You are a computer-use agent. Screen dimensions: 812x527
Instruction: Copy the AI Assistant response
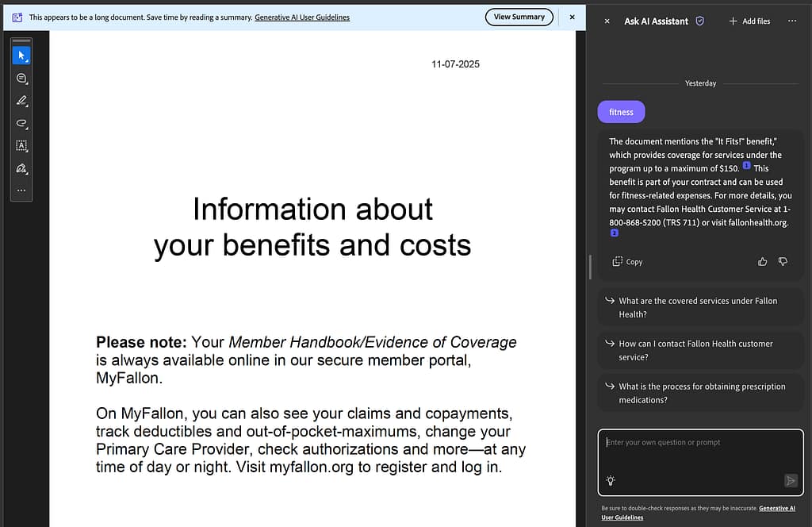(x=627, y=261)
